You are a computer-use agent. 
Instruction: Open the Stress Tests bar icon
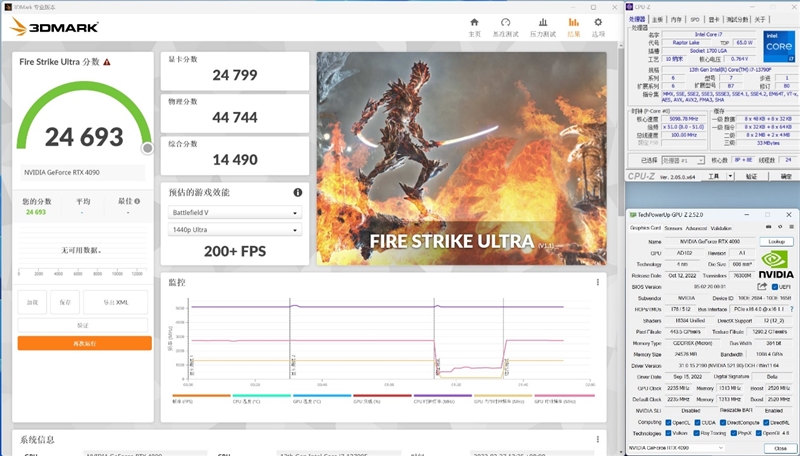542,22
